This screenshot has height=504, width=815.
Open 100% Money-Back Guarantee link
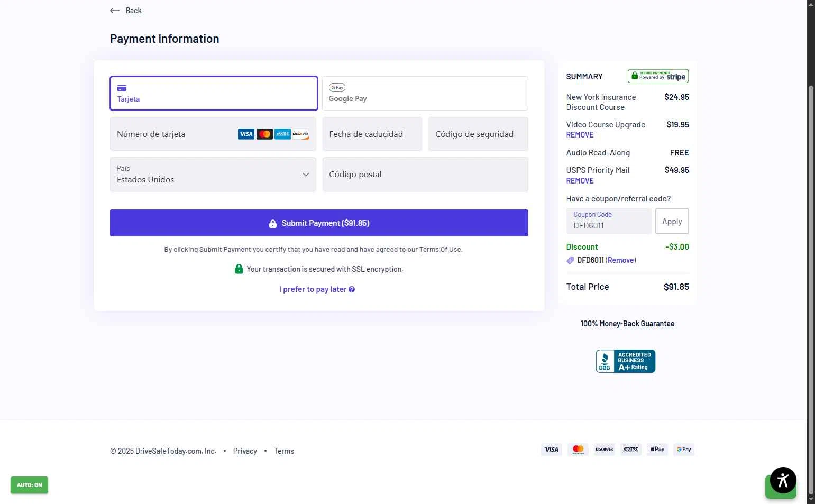627,324
